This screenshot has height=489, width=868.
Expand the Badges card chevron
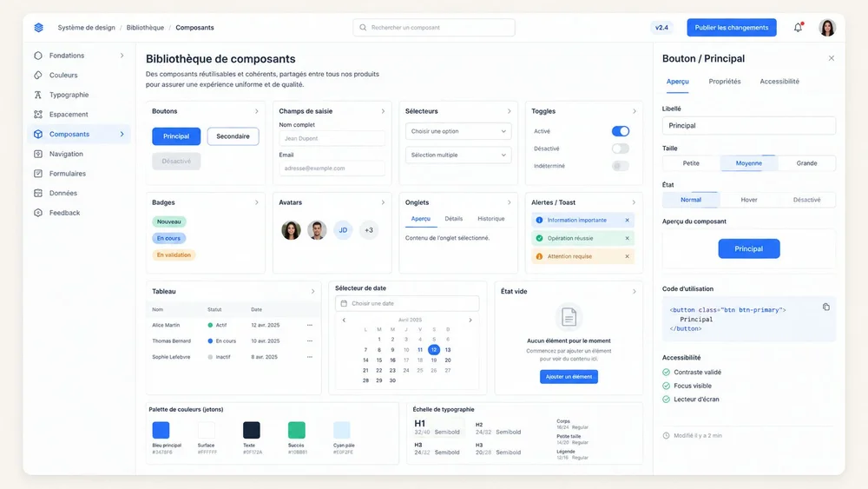[x=256, y=202]
